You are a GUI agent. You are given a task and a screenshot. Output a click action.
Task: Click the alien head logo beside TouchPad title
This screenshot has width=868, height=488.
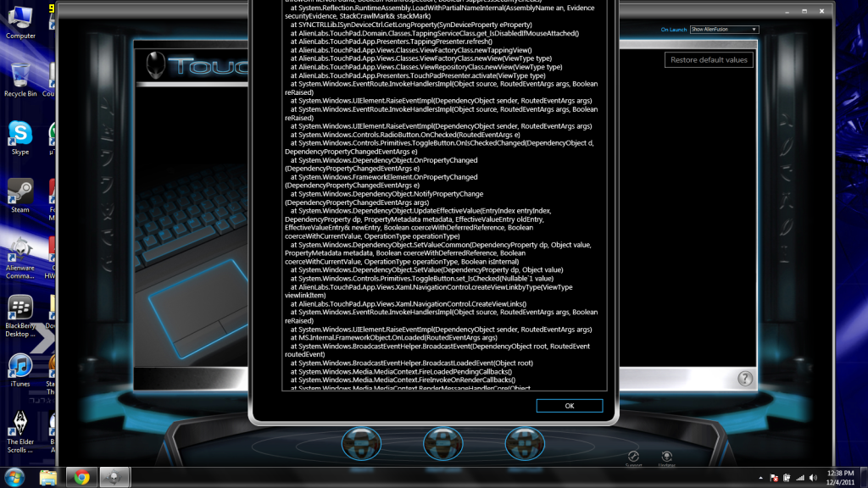[x=156, y=65]
